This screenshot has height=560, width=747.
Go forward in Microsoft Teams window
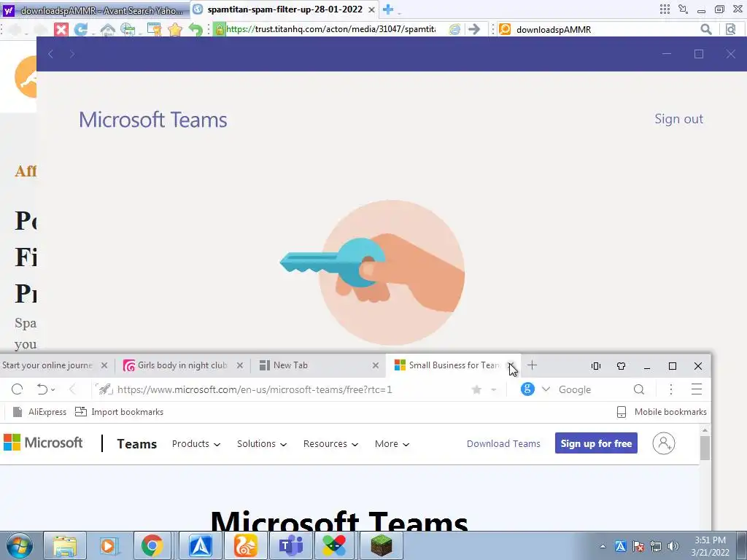pyautogui.click(x=72, y=54)
